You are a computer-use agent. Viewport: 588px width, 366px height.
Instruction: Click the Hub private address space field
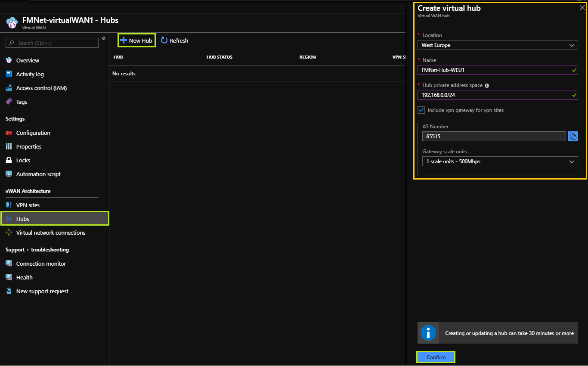[x=498, y=95]
